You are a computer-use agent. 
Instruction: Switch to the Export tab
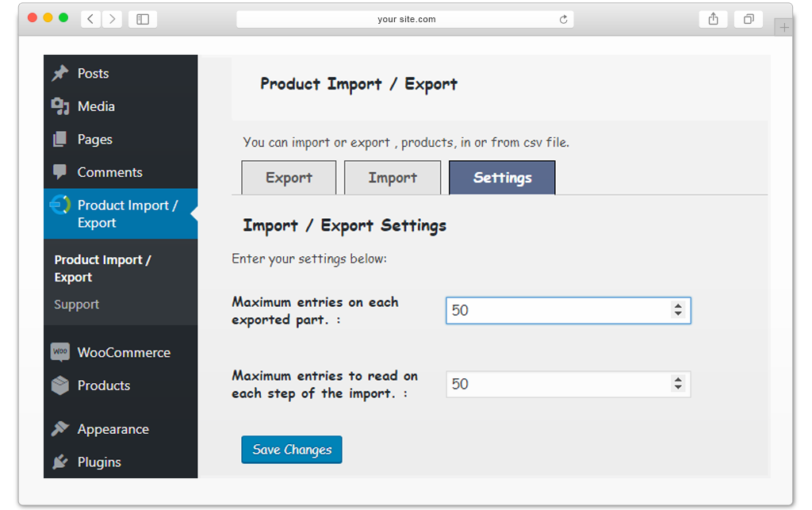tap(289, 178)
